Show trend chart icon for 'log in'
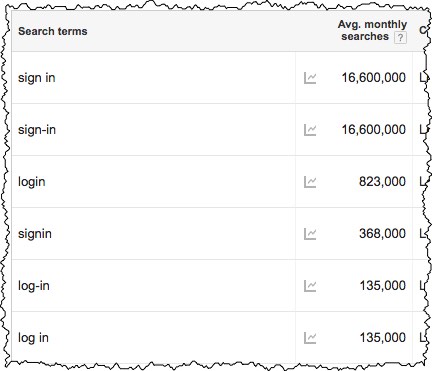Screen dimensions: 432x371 click(310, 338)
